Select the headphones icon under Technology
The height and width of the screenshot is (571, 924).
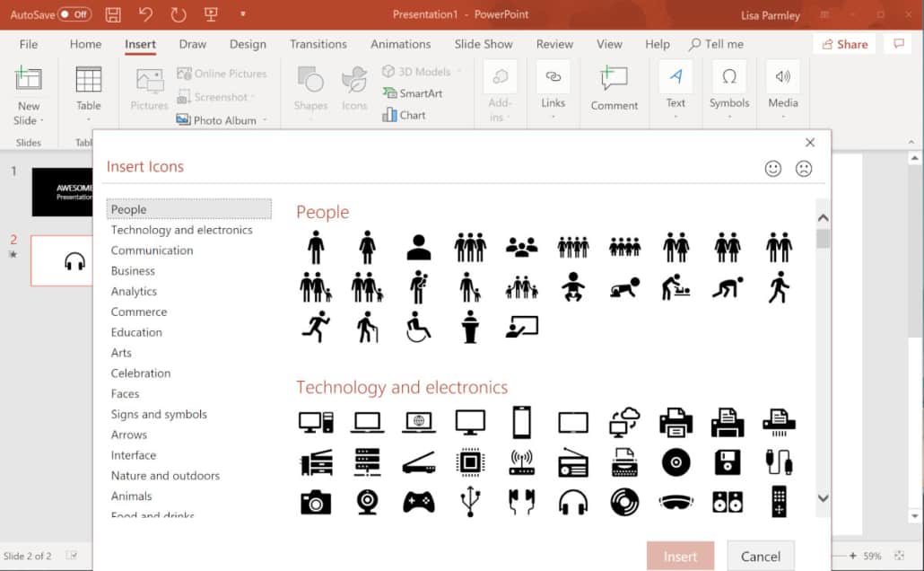(x=573, y=502)
